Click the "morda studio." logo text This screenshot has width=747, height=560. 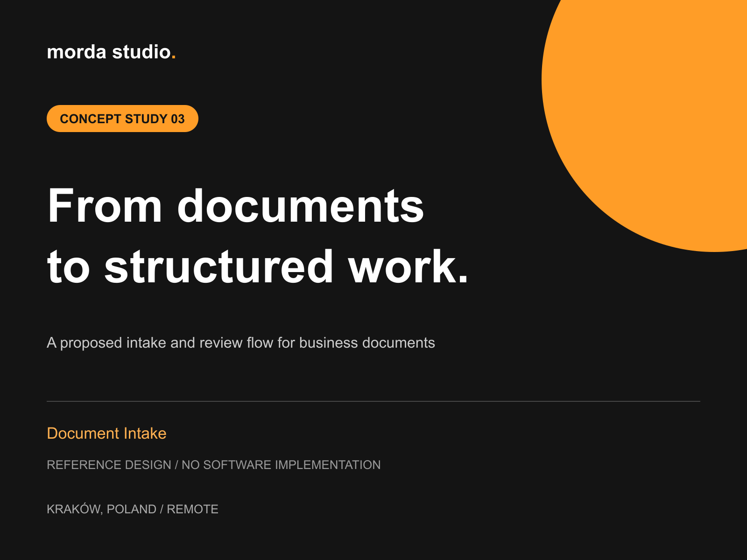[x=111, y=52]
